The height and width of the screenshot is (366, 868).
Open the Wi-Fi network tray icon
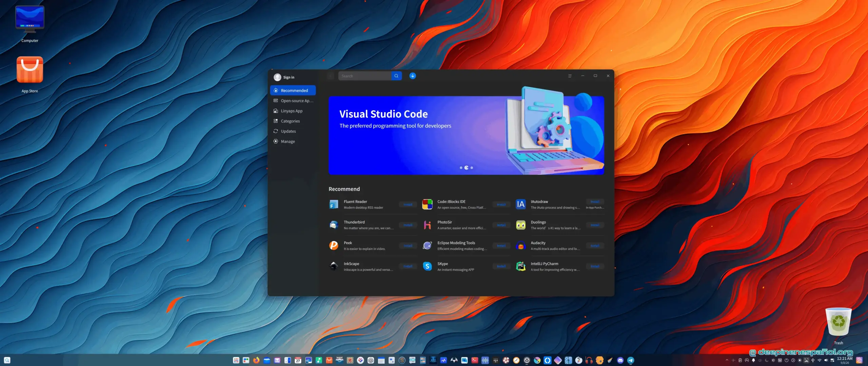click(x=820, y=360)
